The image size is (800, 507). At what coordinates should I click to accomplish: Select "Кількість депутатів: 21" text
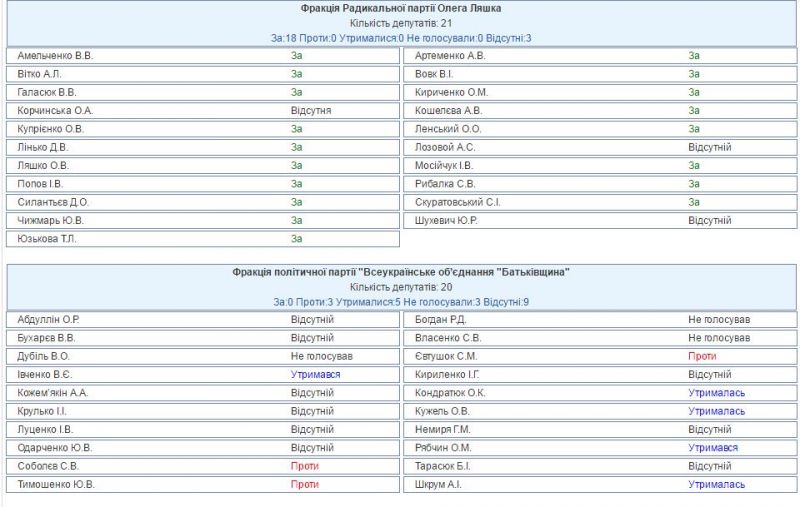click(401, 23)
